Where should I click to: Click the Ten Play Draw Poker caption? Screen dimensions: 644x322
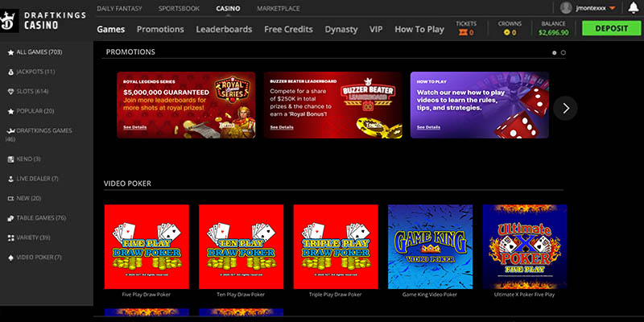tap(241, 295)
